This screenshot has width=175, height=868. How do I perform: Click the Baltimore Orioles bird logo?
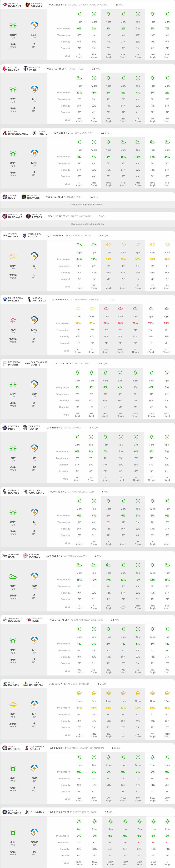28,5
